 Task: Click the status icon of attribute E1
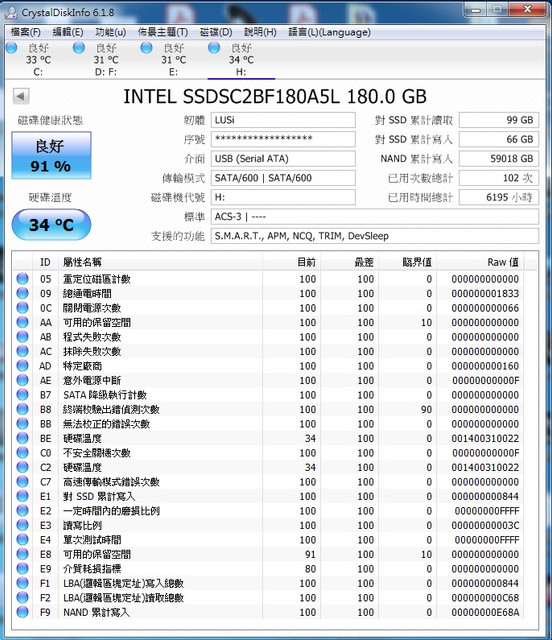click(x=22, y=496)
